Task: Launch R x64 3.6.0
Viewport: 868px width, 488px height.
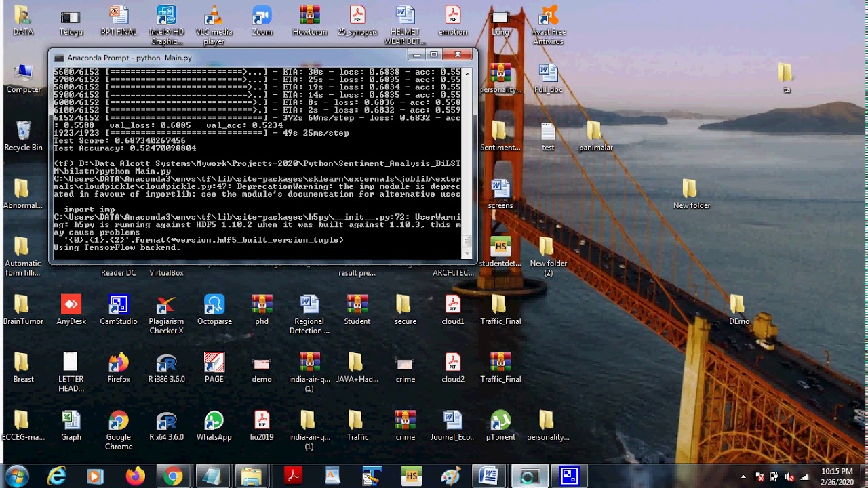Action: pyautogui.click(x=166, y=426)
